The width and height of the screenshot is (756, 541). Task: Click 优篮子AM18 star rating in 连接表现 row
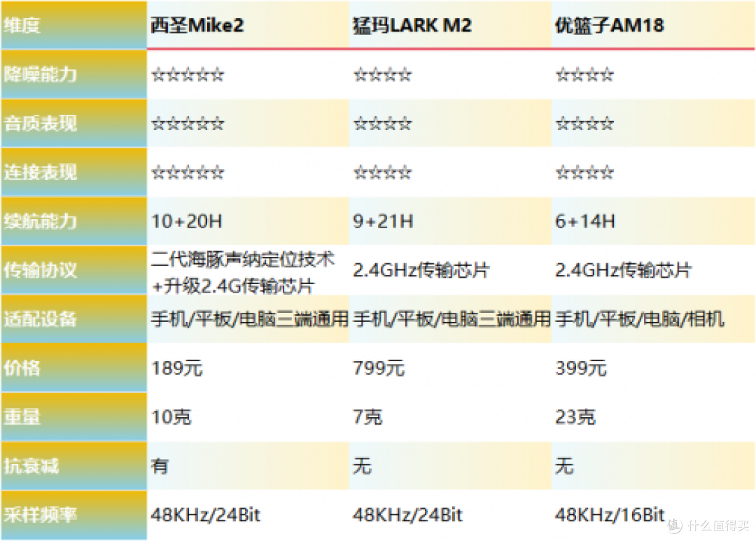pos(584,172)
